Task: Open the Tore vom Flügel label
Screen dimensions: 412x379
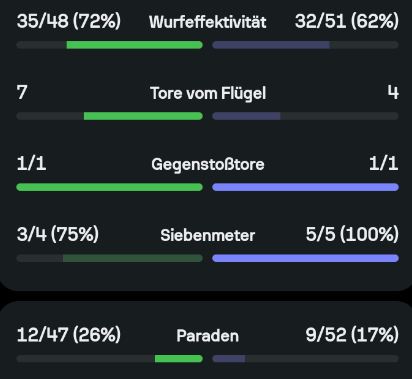Action: point(208,93)
